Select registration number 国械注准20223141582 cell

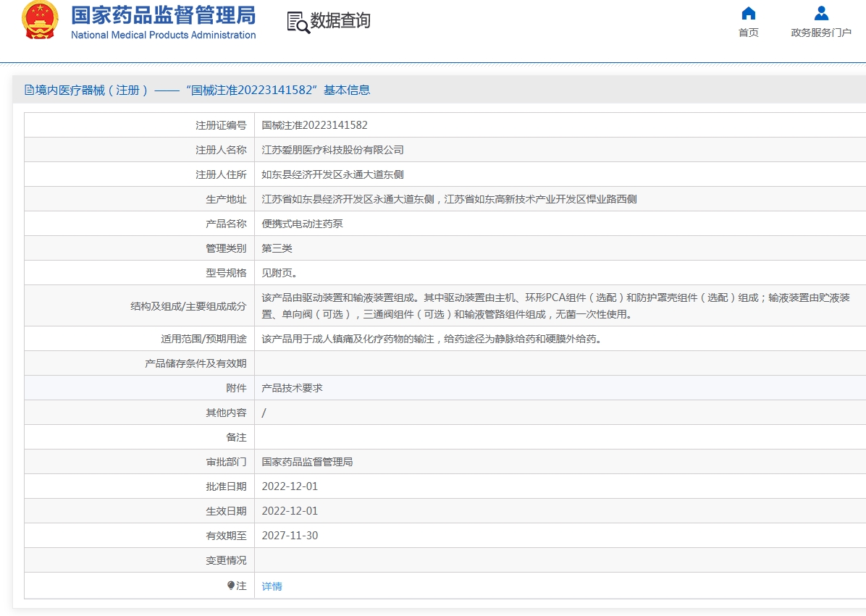tap(315, 125)
